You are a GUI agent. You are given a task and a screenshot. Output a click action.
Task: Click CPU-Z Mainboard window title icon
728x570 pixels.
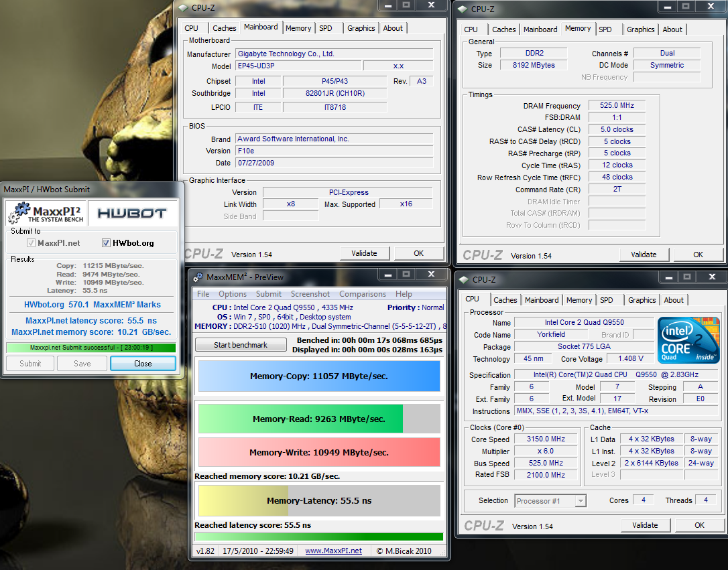click(x=184, y=8)
